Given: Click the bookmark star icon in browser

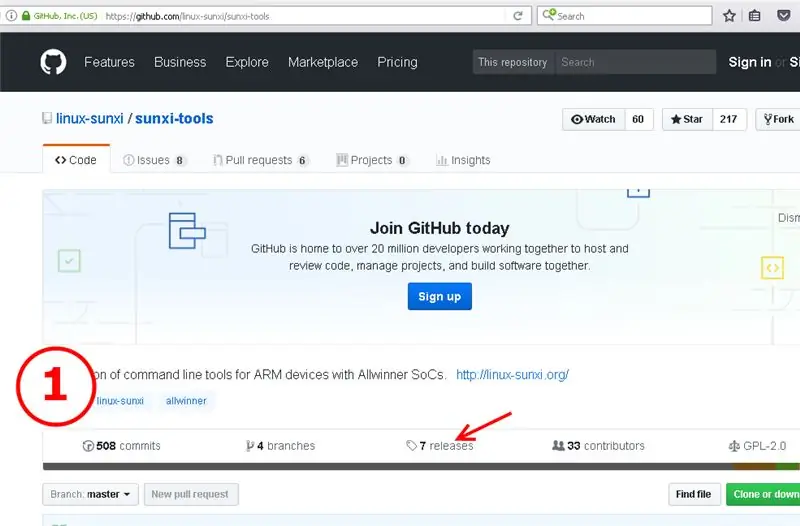Looking at the screenshot, I should 729,16.
